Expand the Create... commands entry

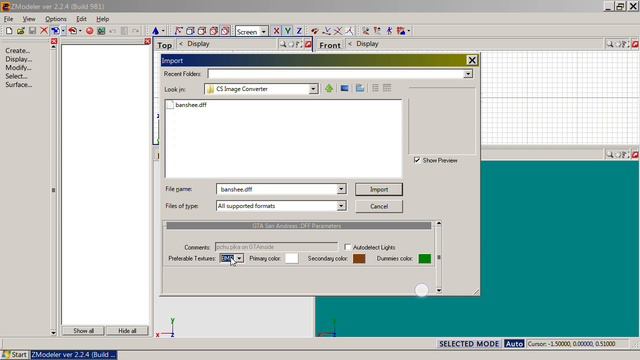(18, 51)
